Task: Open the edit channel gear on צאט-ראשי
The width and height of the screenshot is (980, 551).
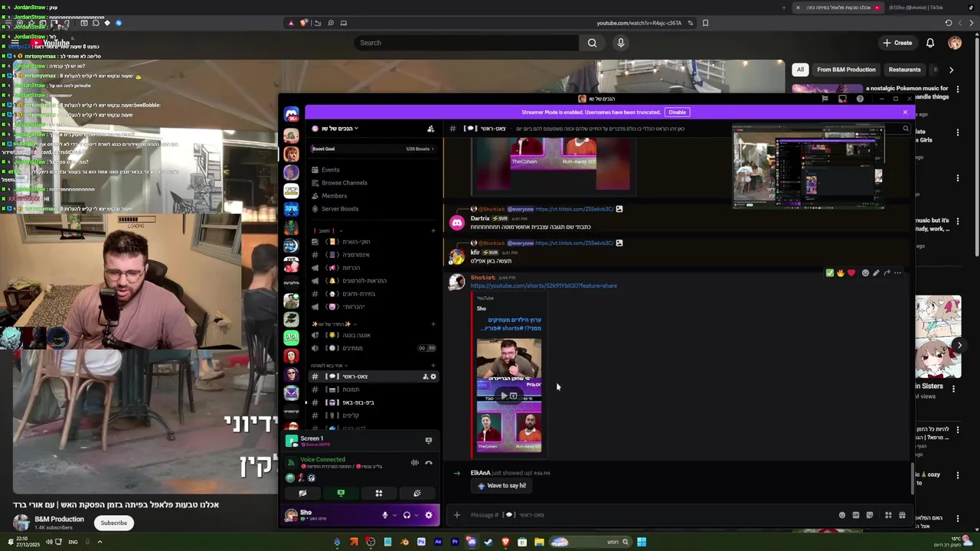Action: coord(433,377)
